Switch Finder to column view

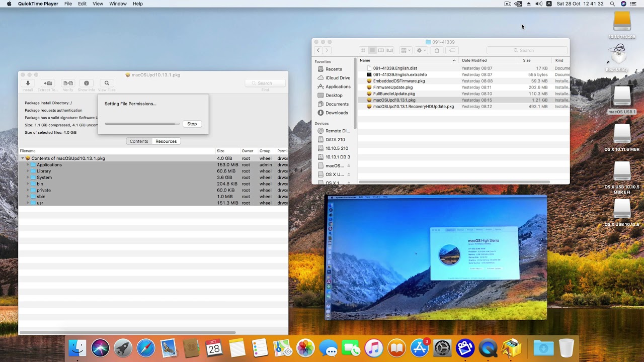tap(381, 50)
